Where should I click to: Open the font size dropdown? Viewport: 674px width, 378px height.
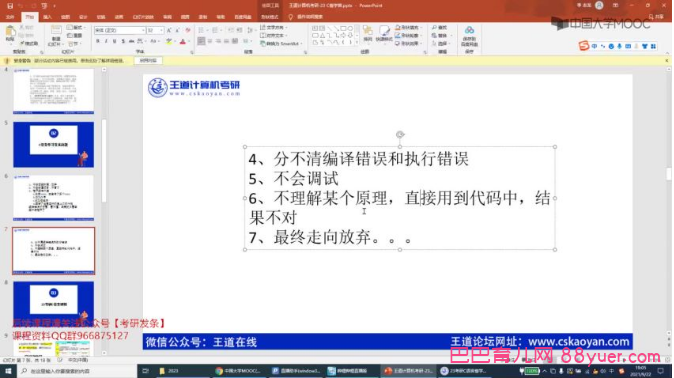tap(161, 31)
